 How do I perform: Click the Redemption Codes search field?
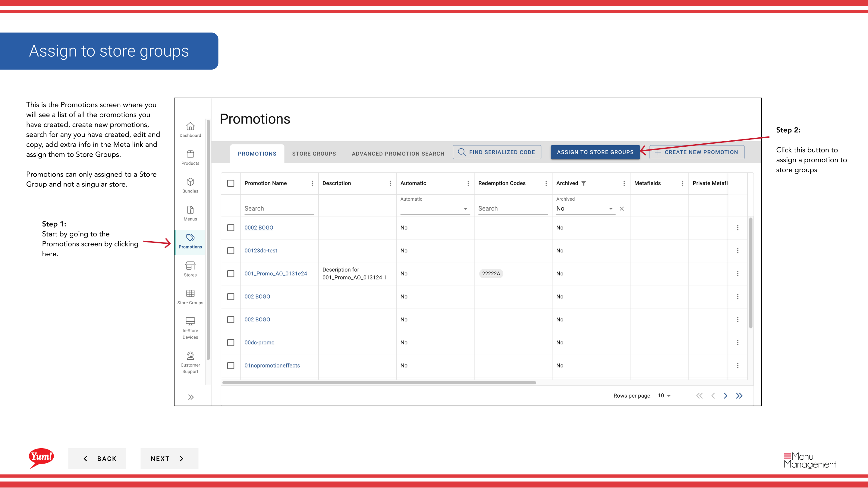(x=513, y=208)
